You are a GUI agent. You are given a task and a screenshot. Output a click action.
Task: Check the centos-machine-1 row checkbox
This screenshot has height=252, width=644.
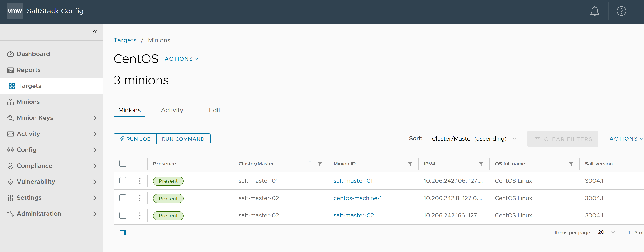click(x=123, y=198)
